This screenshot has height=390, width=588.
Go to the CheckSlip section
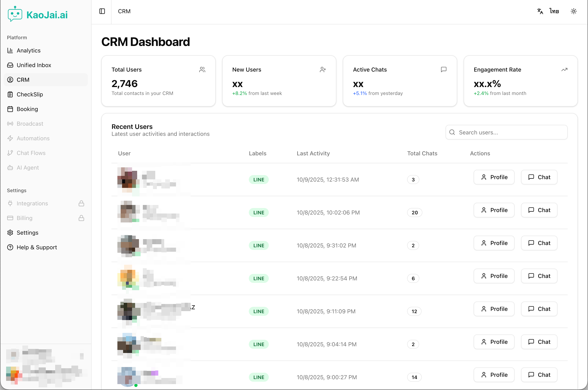[30, 95]
